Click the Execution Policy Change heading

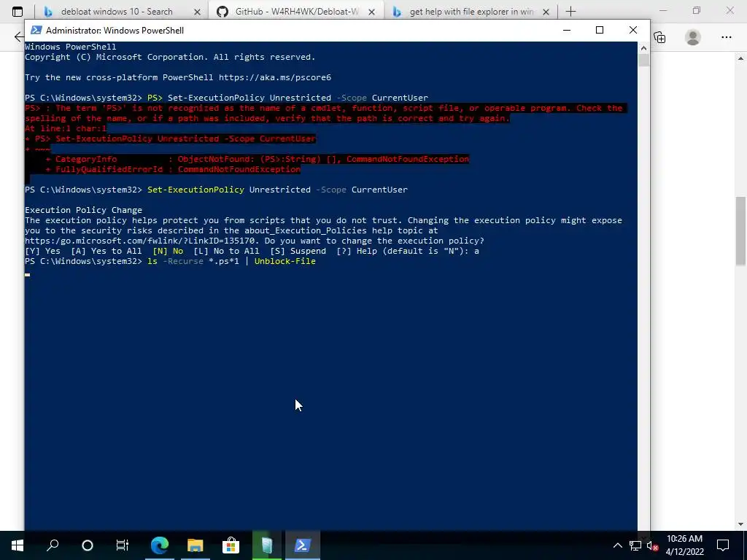[83, 210]
